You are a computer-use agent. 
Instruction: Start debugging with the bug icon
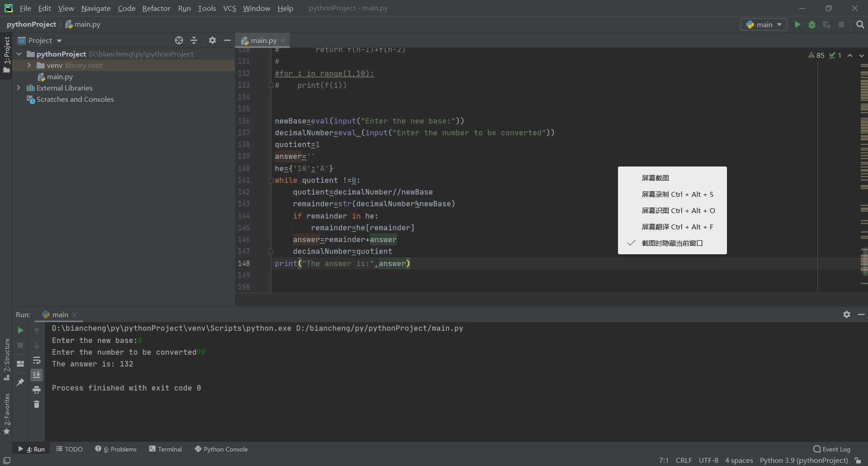812,24
